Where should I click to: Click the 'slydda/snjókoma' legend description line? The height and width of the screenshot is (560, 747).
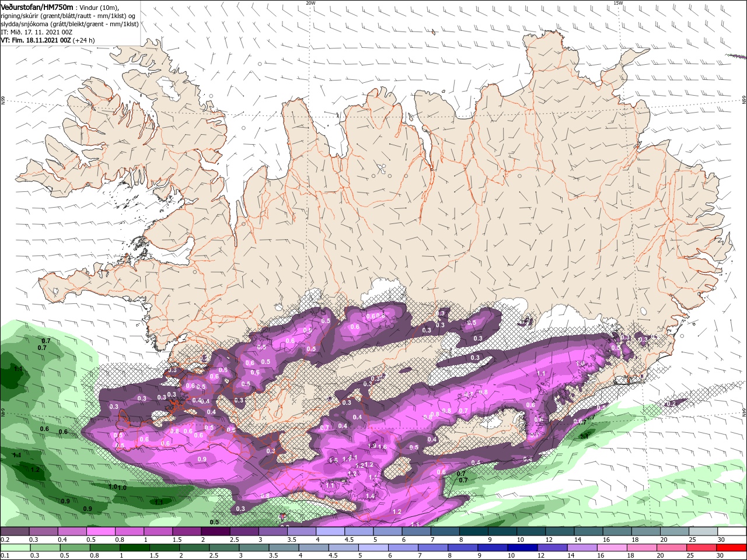pyautogui.click(x=69, y=24)
